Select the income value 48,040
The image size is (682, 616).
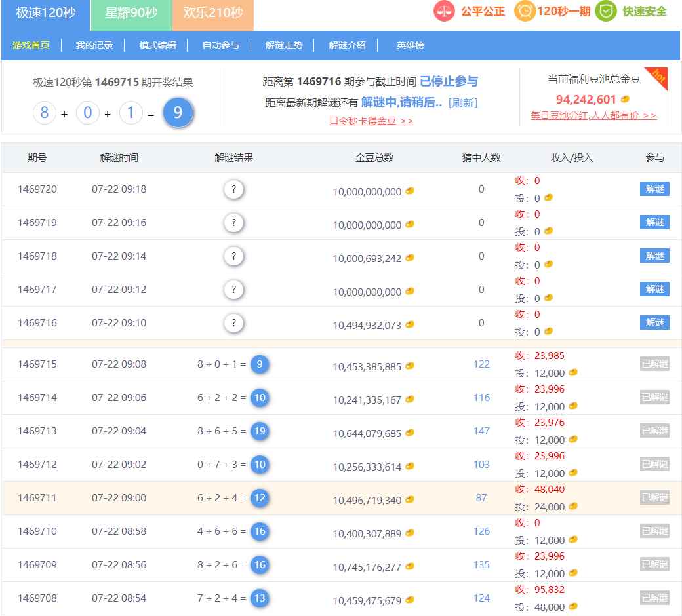pyautogui.click(x=549, y=490)
